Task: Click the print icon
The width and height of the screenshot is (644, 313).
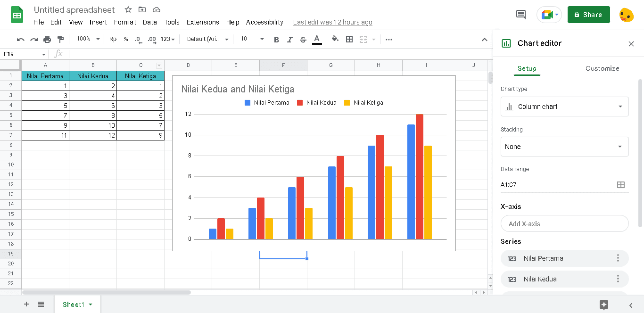Action: coord(47,39)
